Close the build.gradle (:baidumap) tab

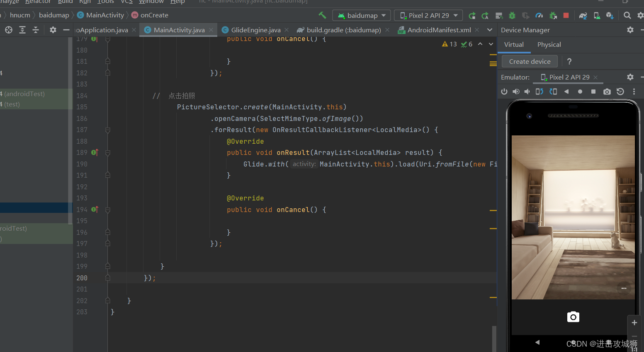387,30
